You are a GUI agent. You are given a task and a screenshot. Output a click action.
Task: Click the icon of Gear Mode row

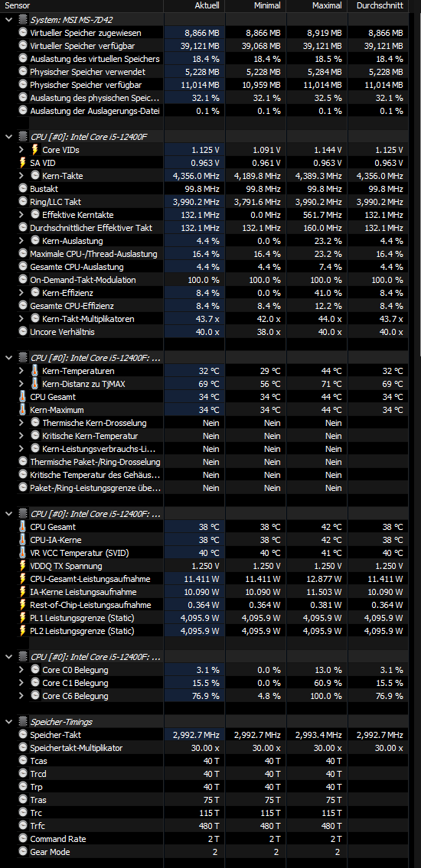point(23,852)
